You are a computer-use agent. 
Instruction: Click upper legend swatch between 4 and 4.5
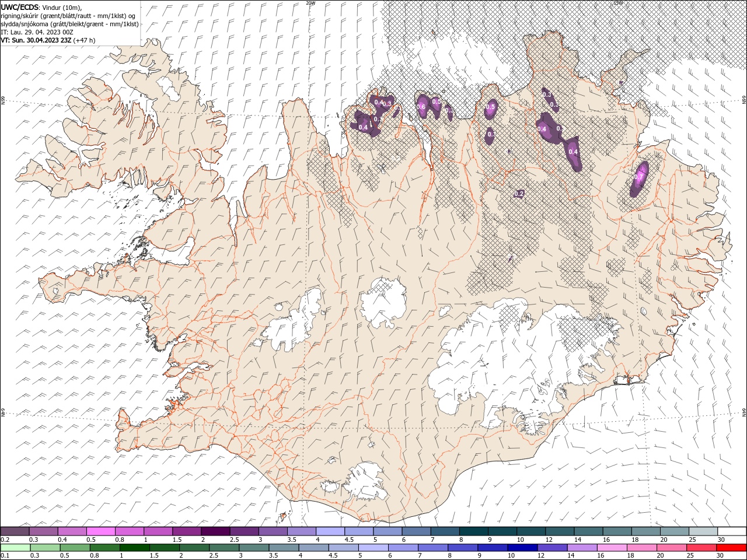(330, 531)
